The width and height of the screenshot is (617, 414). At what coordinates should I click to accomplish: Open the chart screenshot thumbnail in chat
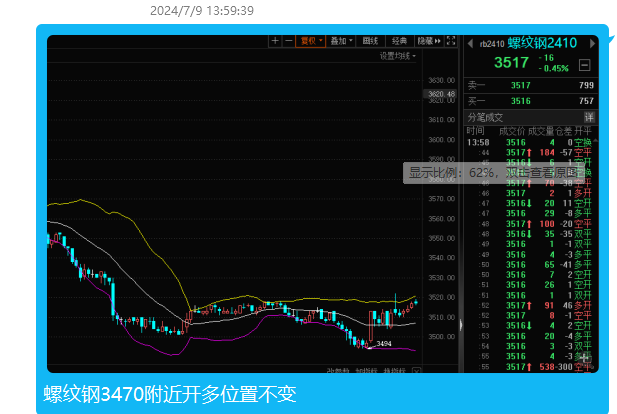point(323,204)
